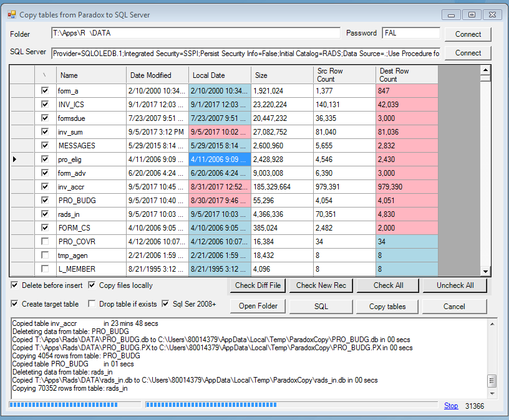The width and height of the screenshot is (509, 420).
Task: Click the Stop link
Action: (x=451, y=406)
